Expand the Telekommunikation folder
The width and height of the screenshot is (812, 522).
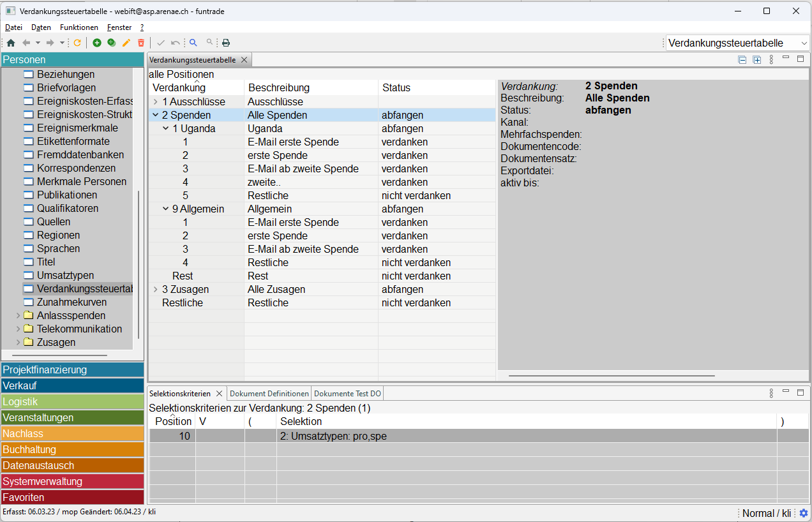(x=18, y=329)
